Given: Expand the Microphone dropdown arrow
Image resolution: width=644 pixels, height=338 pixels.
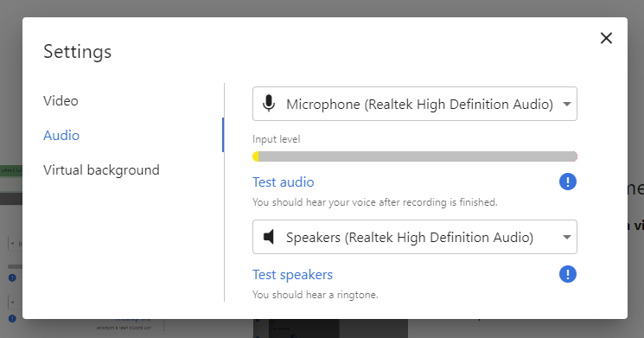Looking at the screenshot, I should [x=567, y=104].
